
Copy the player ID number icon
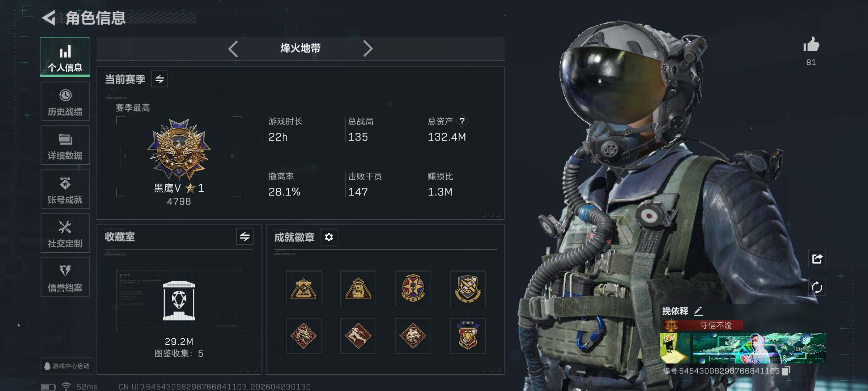[786, 371]
